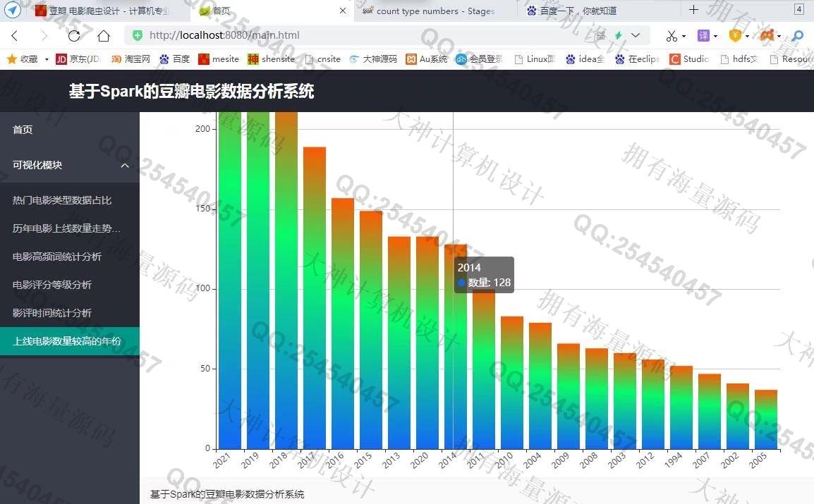This screenshot has width=814, height=504.
Task: Click 首页 in the left sidebar
Action: point(23,130)
